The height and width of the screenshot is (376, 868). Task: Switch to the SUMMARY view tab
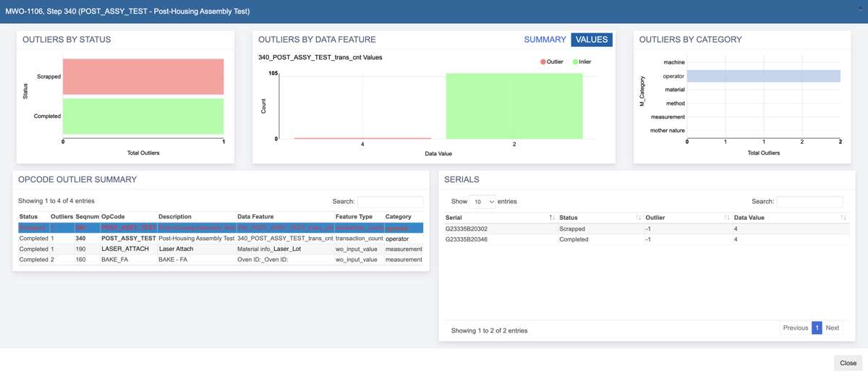(x=545, y=40)
